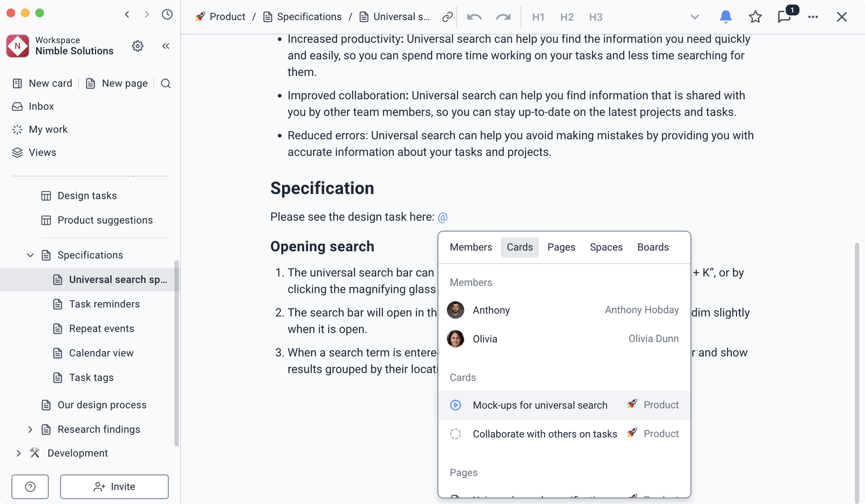Redo the last edit

point(503,17)
